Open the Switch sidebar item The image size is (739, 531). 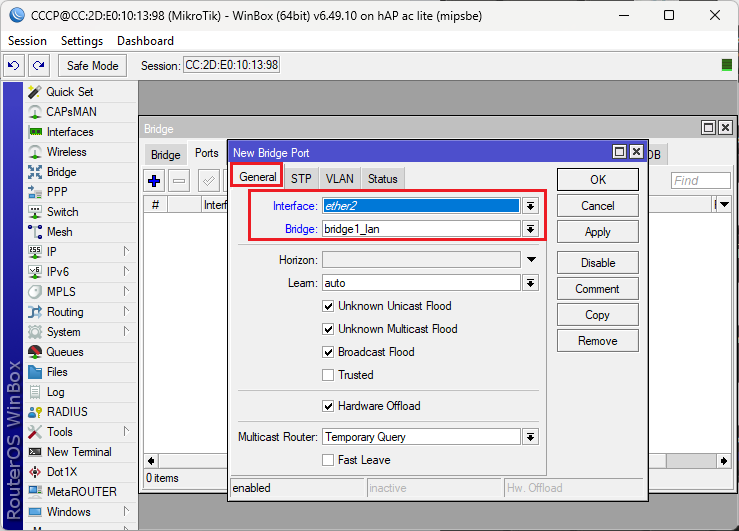pos(62,212)
